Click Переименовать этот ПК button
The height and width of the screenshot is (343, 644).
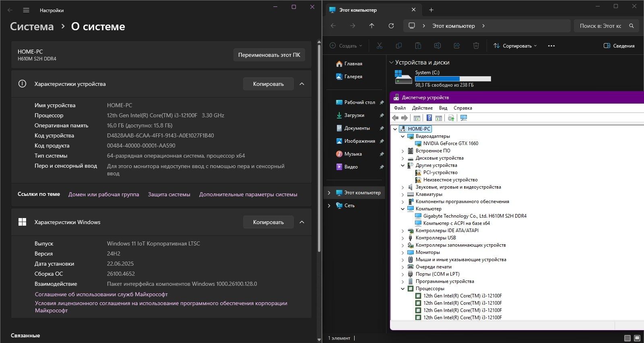pos(269,55)
